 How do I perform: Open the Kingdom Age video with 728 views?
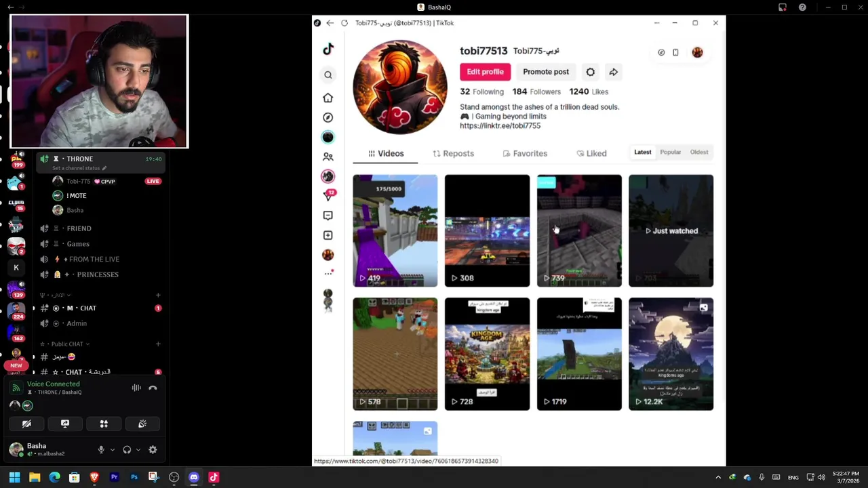pyautogui.click(x=487, y=354)
